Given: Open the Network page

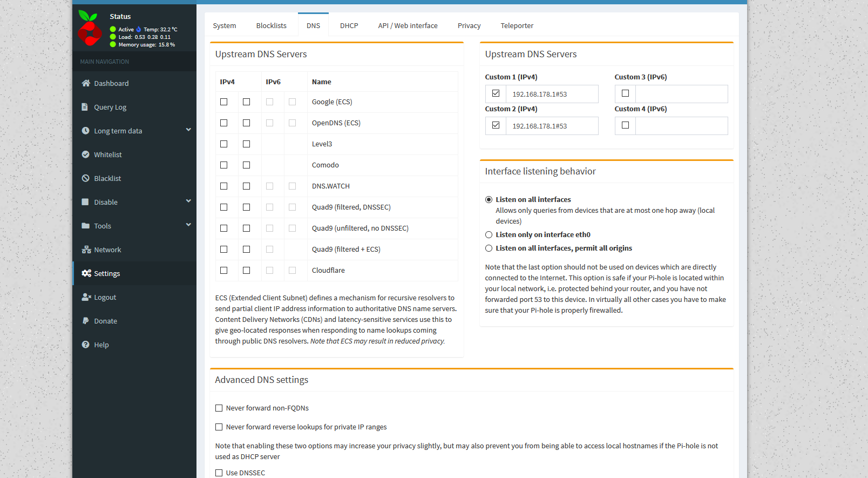Looking at the screenshot, I should tap(107, 250).
